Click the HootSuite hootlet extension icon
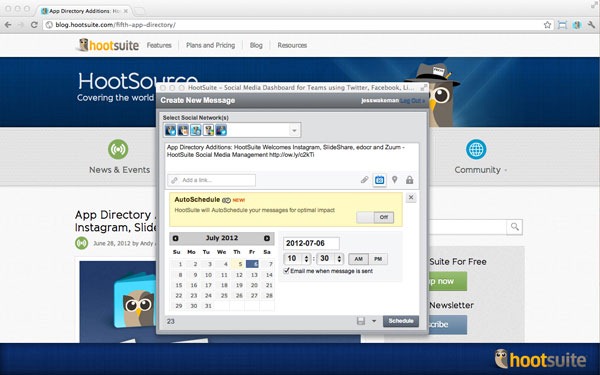The width and height of the screenshot is (600, 375). [577, 25]
